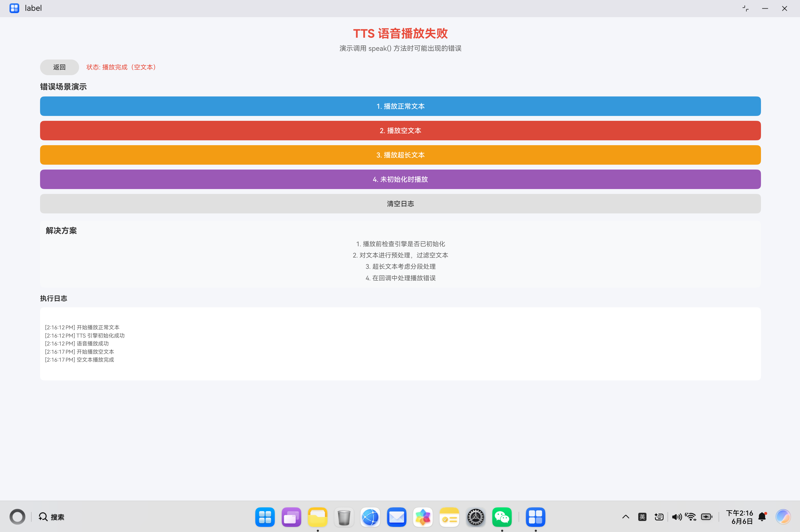800x532 pixels.
Task: Open the browser globe icon in dock
Action: (x=370, y=517)
